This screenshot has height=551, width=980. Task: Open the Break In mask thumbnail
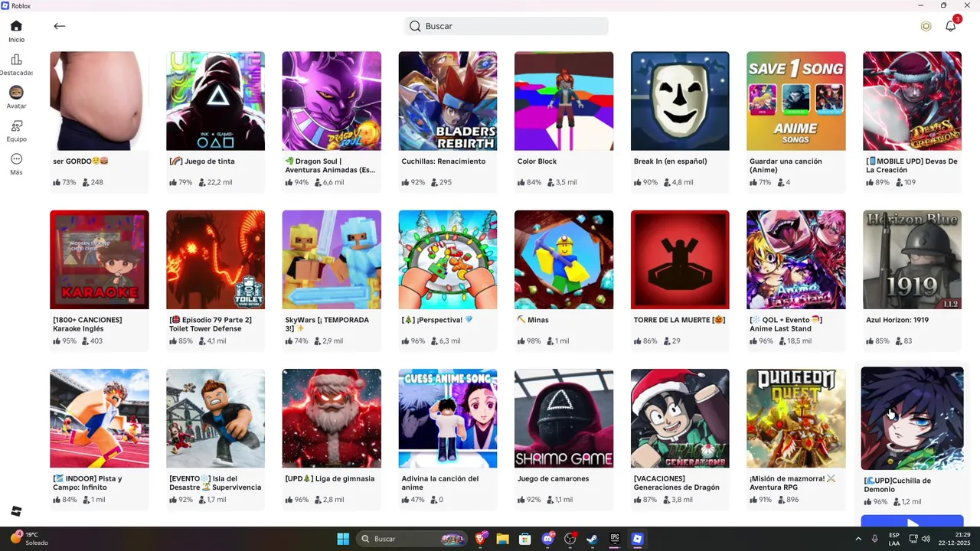680,101
